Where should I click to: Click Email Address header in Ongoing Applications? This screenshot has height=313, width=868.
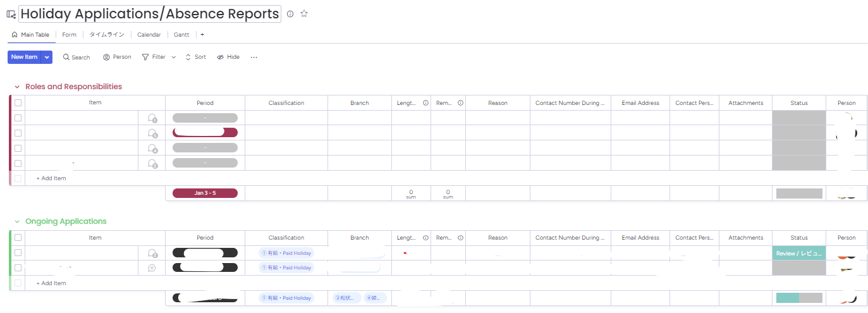coord(640,238)
